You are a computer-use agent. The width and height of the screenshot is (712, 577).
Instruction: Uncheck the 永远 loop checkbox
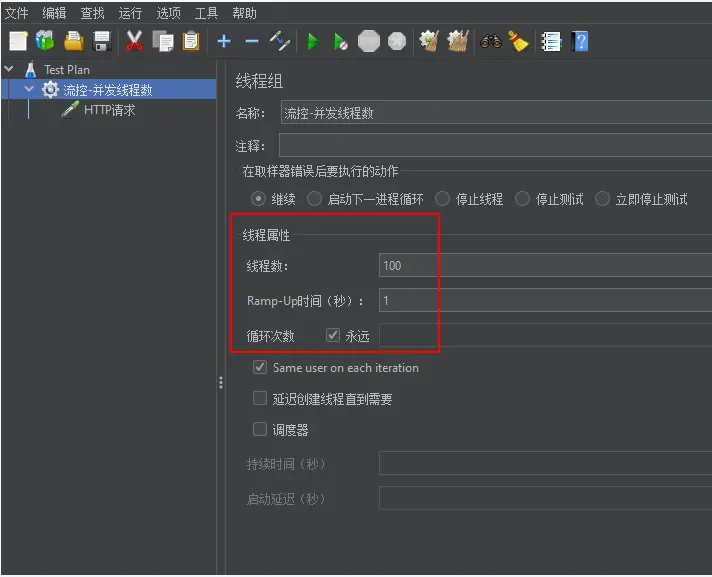(333, 335)
